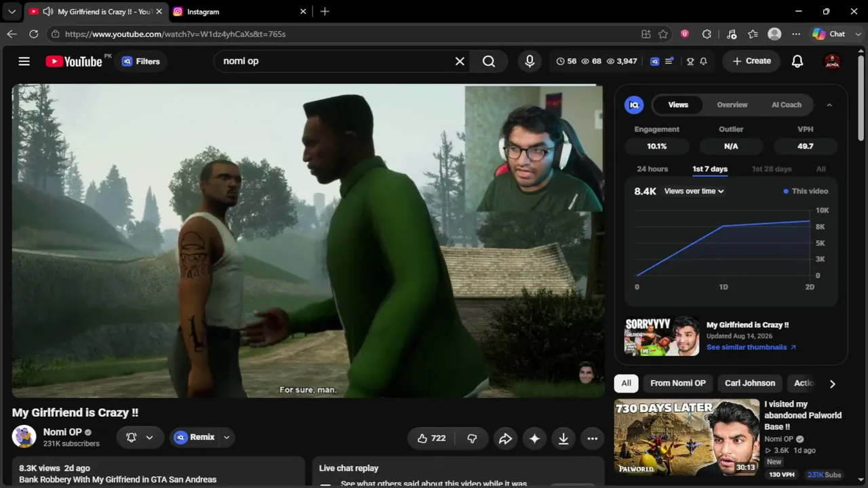Start voice search with the microphone
The height and width of the screenshot is (488, 868).
[530, 61]
